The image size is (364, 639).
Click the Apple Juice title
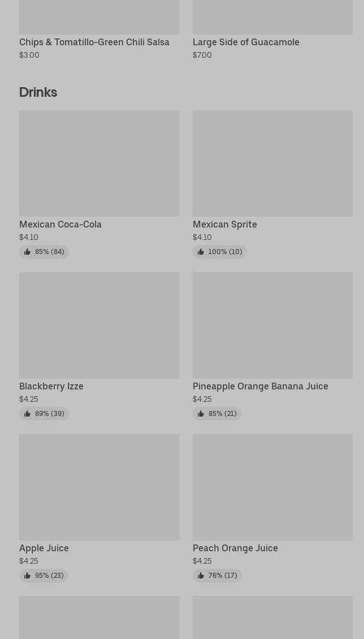tap(44, 548)
